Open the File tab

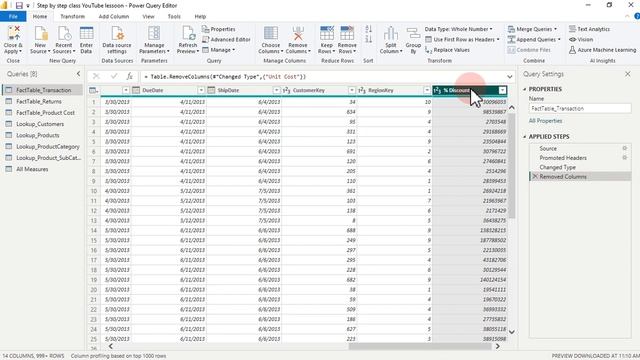tap(13, 16)
